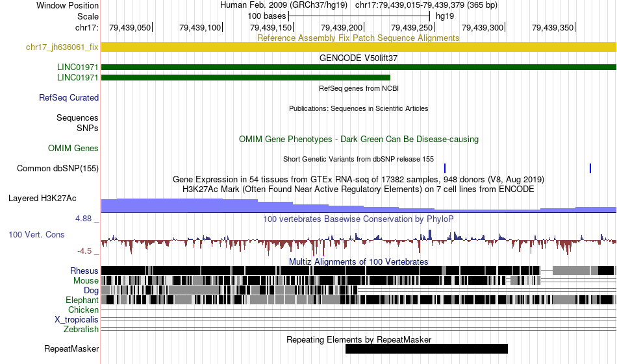Screen dimensions: 617x364
Task: Click Short Genetic Variants from dbSNP release 155 title
Action: tap(359, 159)
